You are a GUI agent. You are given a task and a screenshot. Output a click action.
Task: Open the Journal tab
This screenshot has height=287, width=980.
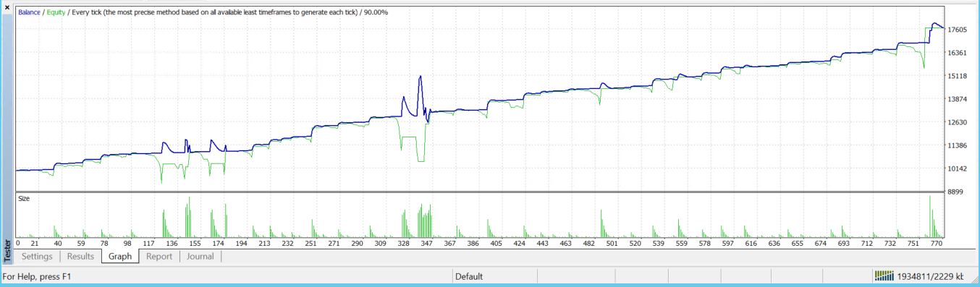(x=201, y=256)
